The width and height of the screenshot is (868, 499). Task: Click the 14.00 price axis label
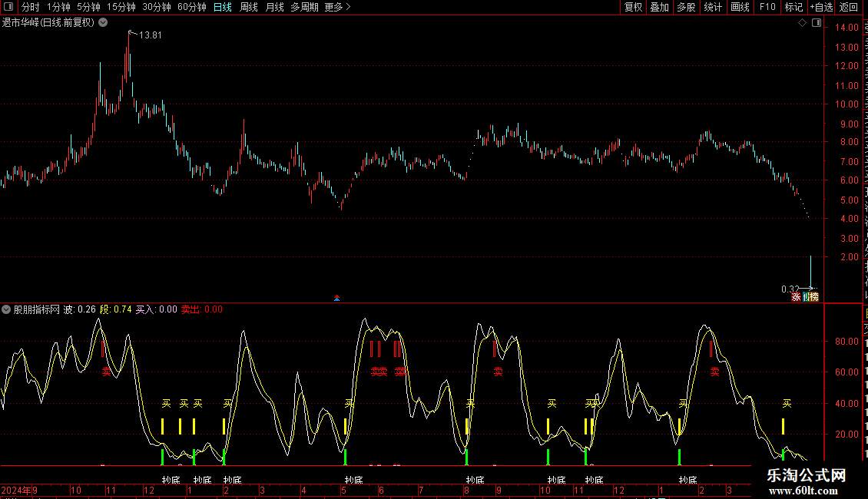pos(847,27)
